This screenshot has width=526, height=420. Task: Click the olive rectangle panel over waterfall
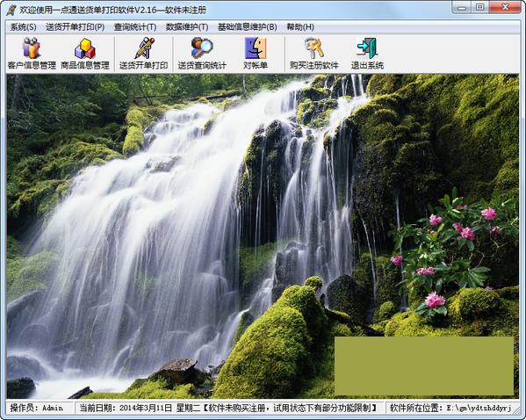pos(424,366)
